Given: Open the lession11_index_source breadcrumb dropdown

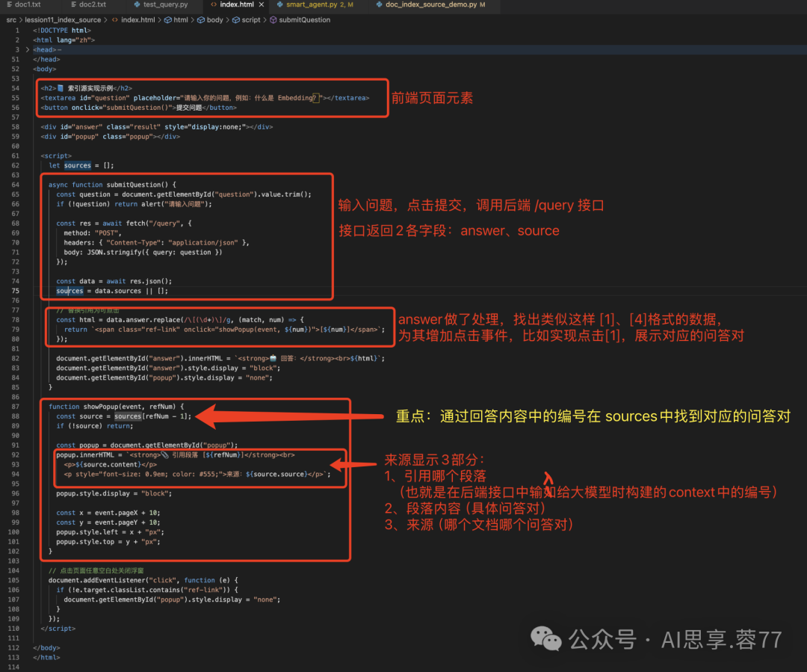Looking at the screenshot, I should tap(63, 19).
